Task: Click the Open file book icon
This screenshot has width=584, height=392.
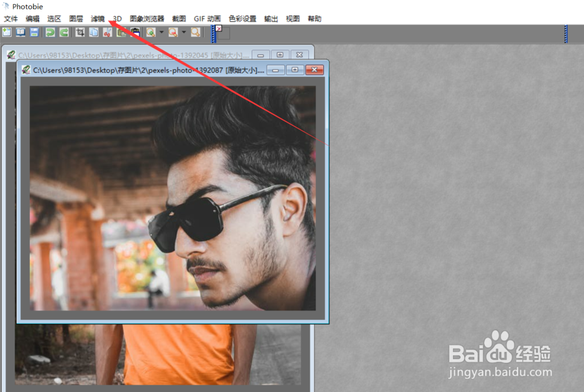Action: tap(20, 32)
